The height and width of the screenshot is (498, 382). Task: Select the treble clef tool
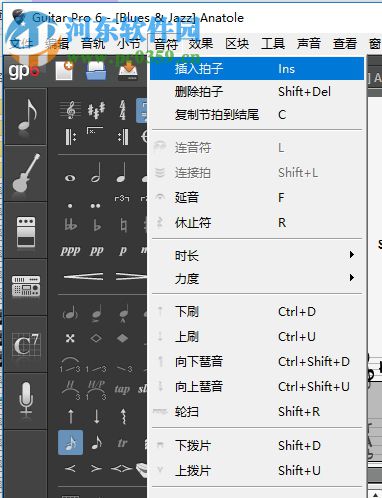pos(70,110)
